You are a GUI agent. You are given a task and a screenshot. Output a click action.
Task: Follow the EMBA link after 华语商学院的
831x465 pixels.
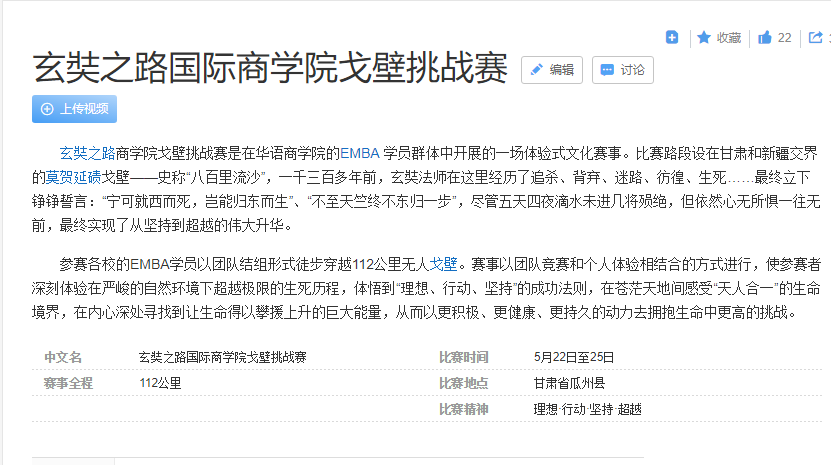[360, 154]
